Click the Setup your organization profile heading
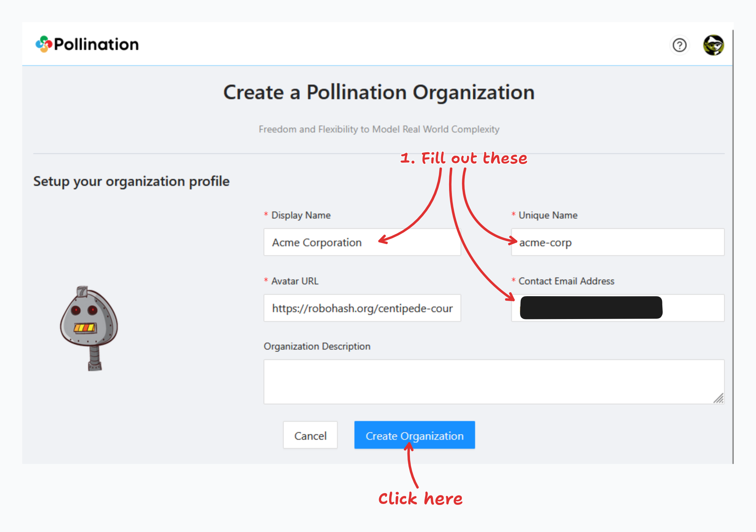756x532 pixels. pyautogui.click(x=131, y=181)
